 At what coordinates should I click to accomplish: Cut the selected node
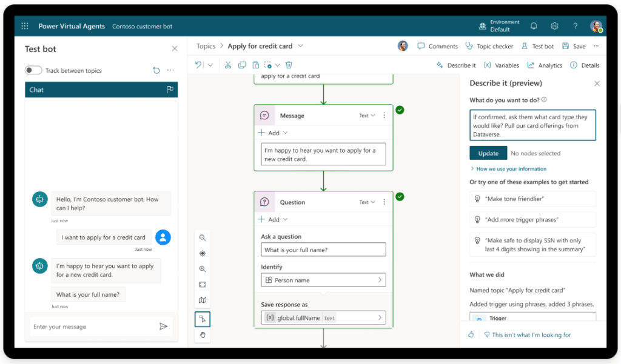tap(228, 65)
